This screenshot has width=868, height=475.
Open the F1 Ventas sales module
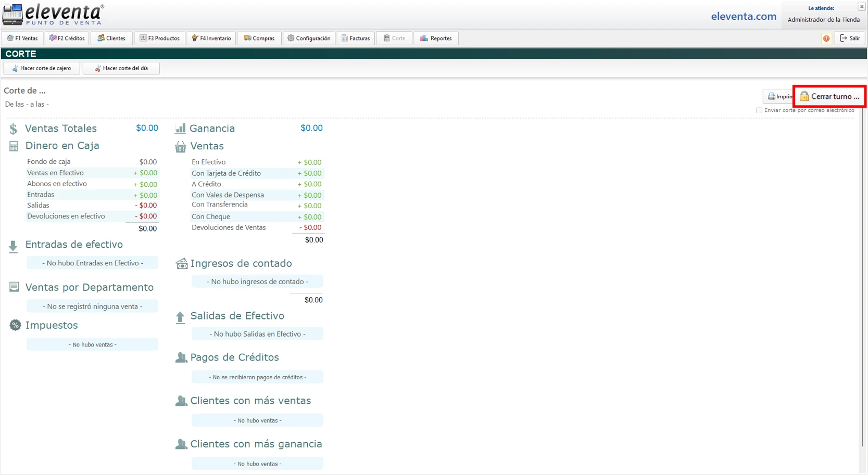[22, 38]
